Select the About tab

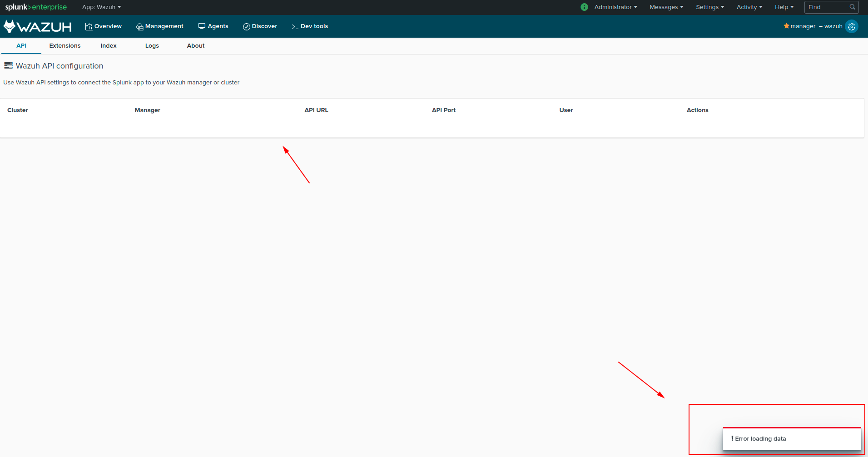[195, 45]
